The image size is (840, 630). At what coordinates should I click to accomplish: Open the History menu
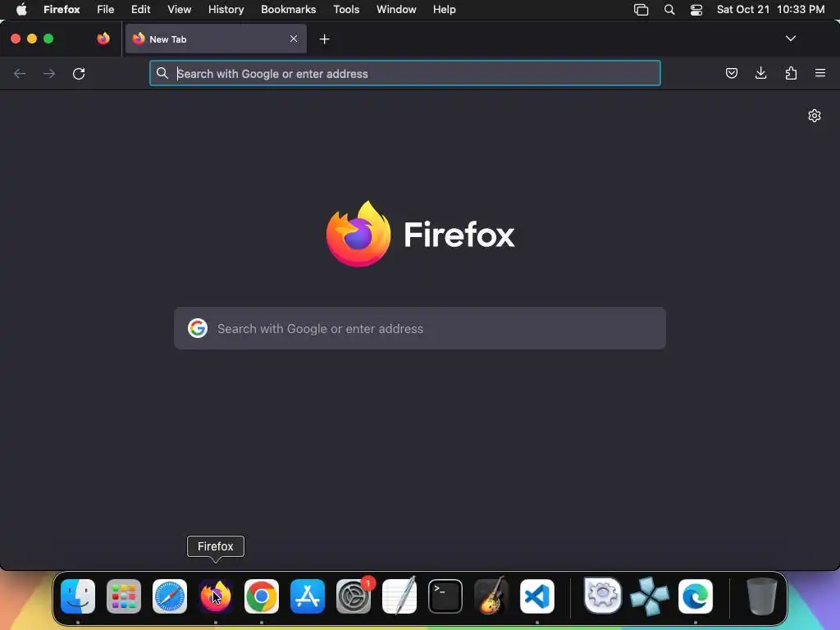tap(226, 10)
